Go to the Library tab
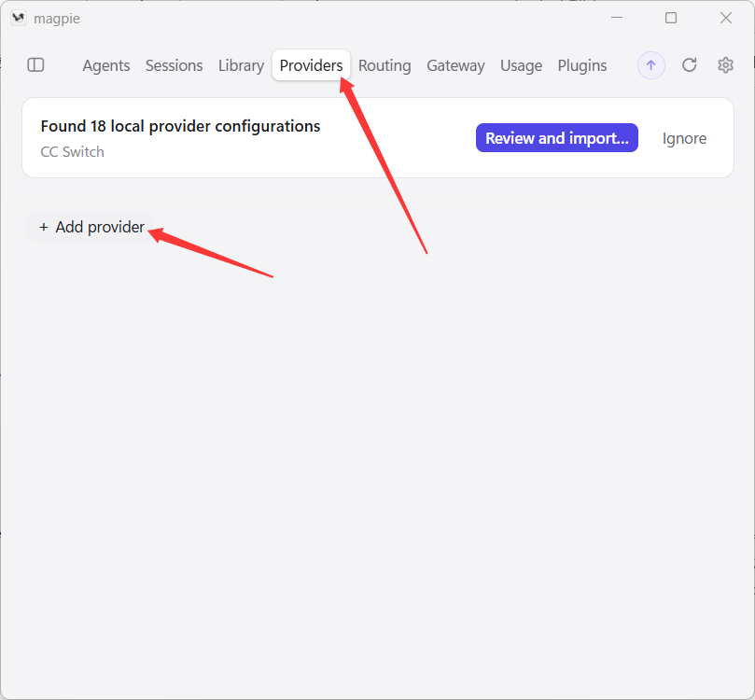This screenshot has width=755, height=700. [241, 65]
